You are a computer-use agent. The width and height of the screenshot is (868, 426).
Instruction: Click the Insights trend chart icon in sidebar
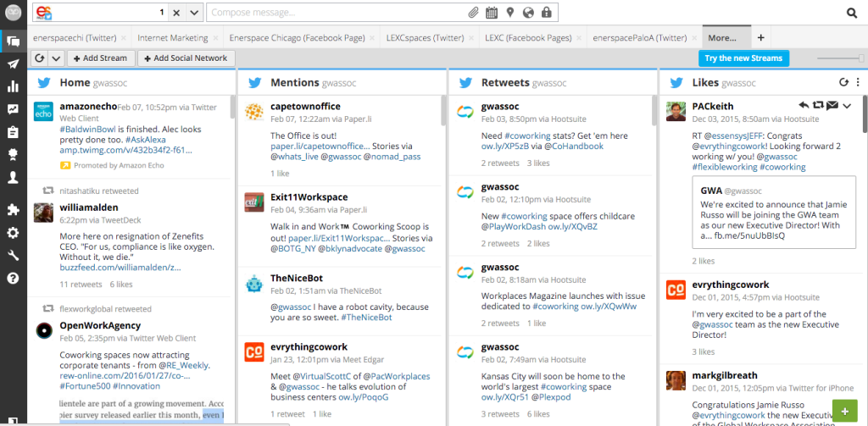pos(14,109)
